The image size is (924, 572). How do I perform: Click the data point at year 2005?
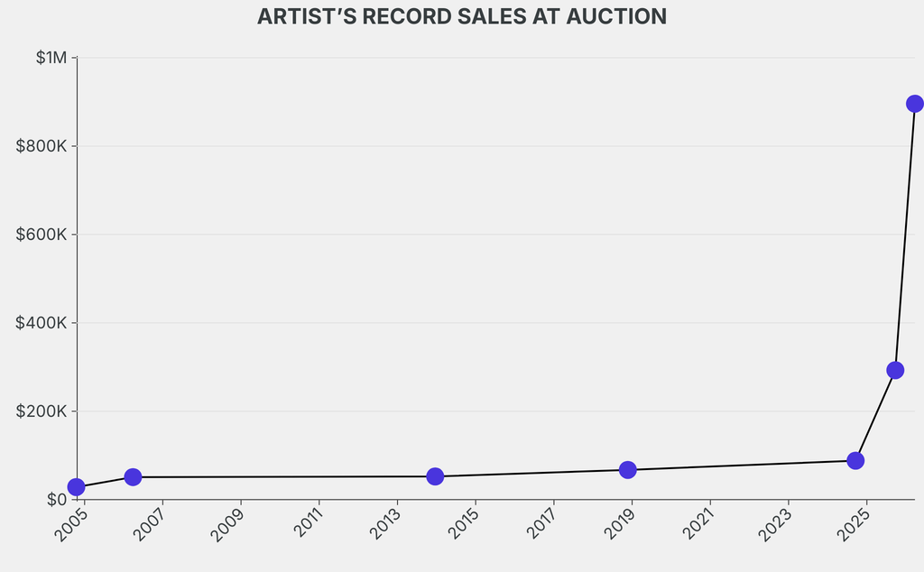coord(76,487)
